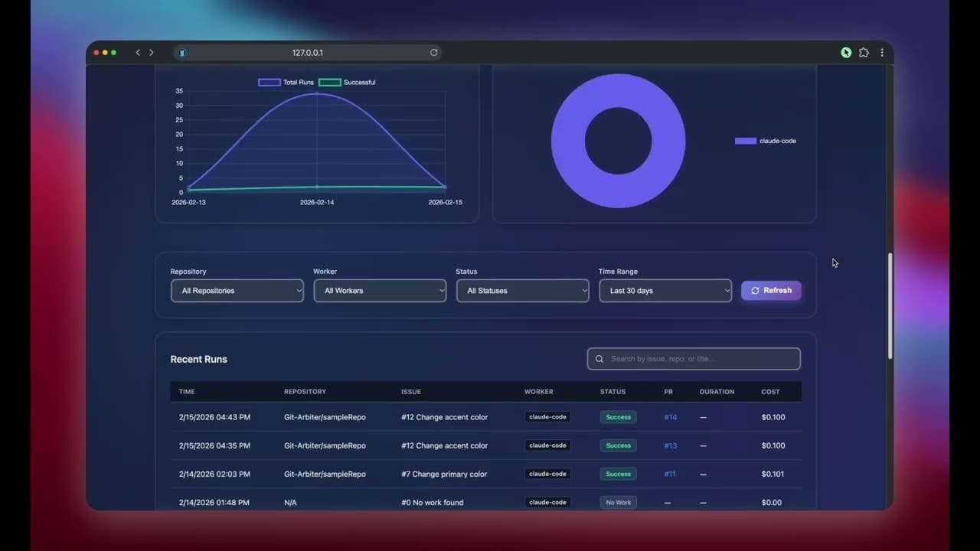Open the All Workers dropdown

[x=380, y=290]
